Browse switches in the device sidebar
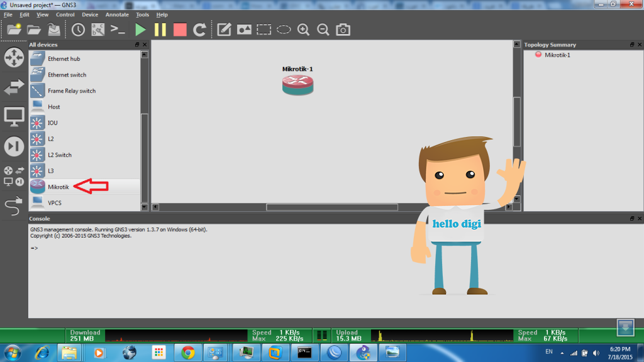 point(14,87)
